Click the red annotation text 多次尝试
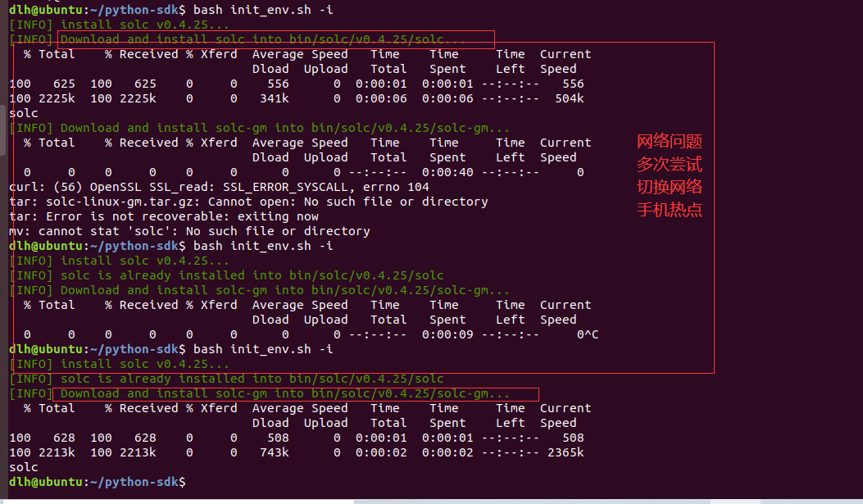This screenshot has width=863, height=504. coord(669,164)
